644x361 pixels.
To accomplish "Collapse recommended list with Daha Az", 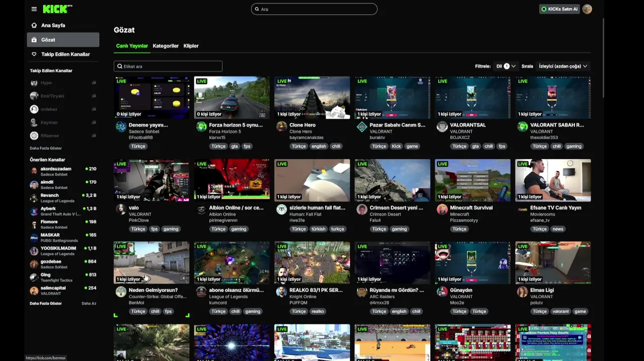I will click(x=89, y=303).
